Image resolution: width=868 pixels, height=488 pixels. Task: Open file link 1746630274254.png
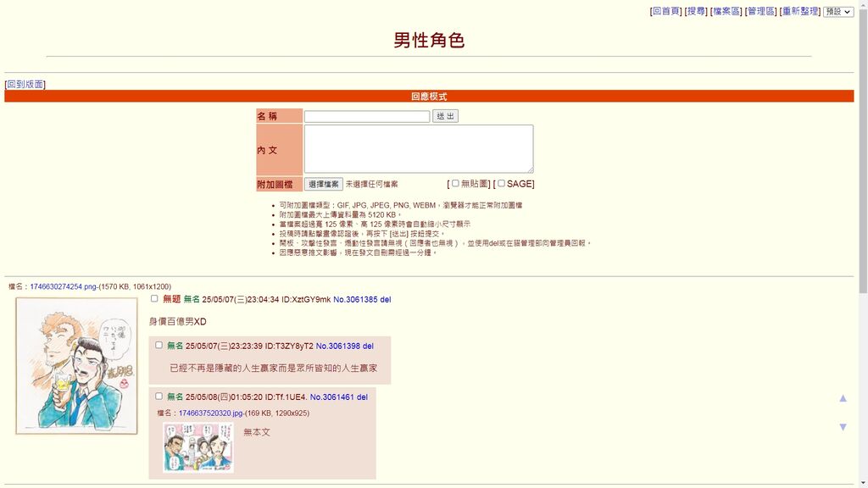[x=63, y=286]
